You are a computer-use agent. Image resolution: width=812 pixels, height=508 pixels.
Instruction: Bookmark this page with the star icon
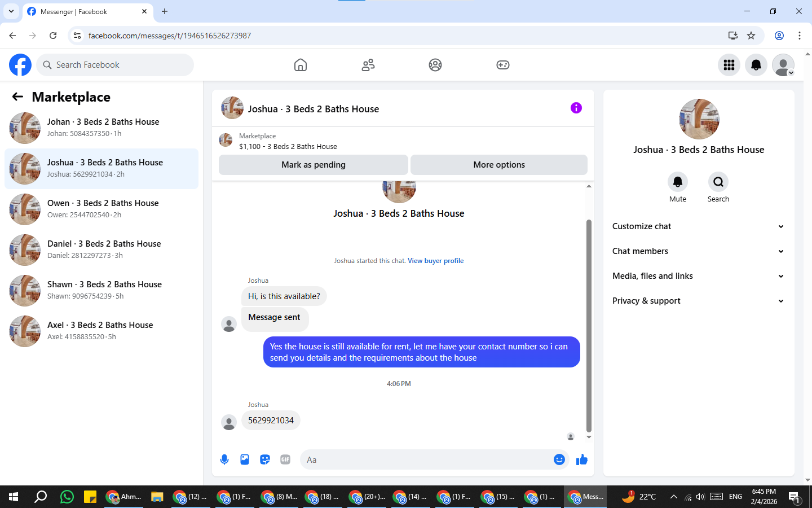coord(751,36)
